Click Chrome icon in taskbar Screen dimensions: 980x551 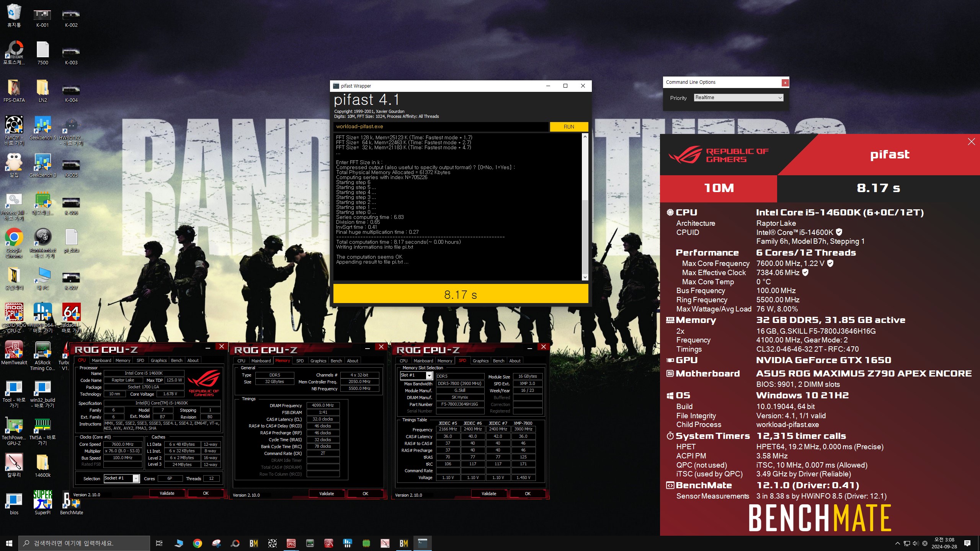(198, 543)
